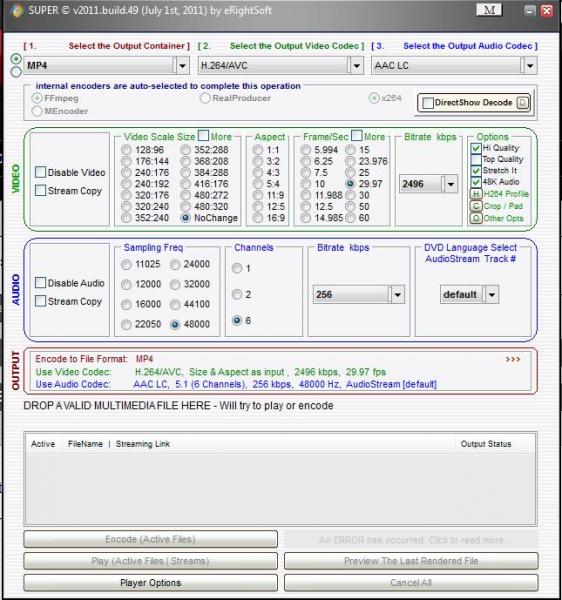Select the 16:9 aspect ratio

[x=258, y=218]
